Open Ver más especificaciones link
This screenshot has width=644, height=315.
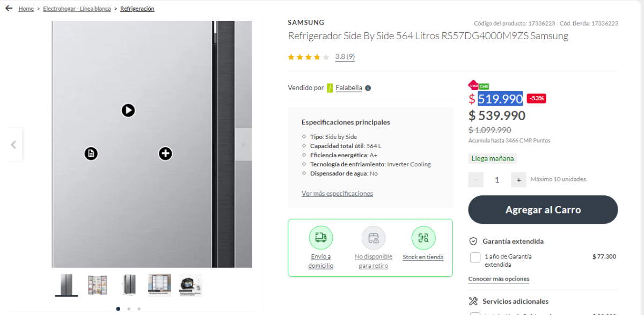pyautogui.click(x=337, y=193)
